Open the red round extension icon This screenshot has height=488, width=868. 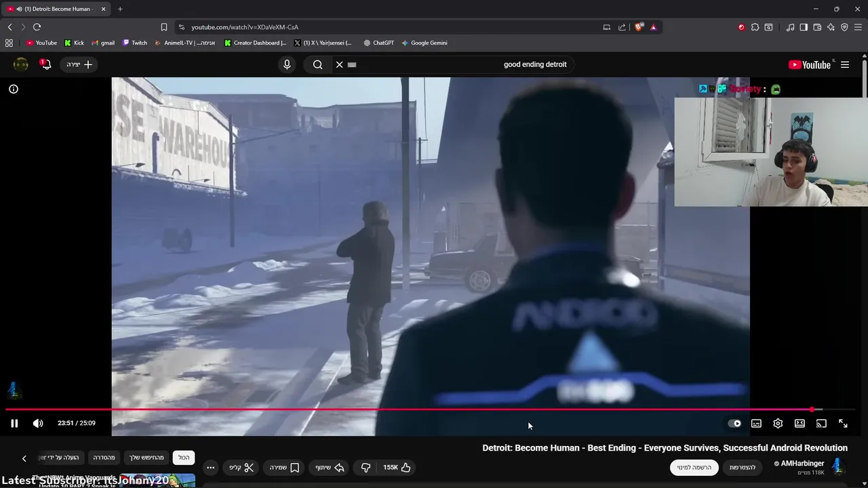(741, 27)
